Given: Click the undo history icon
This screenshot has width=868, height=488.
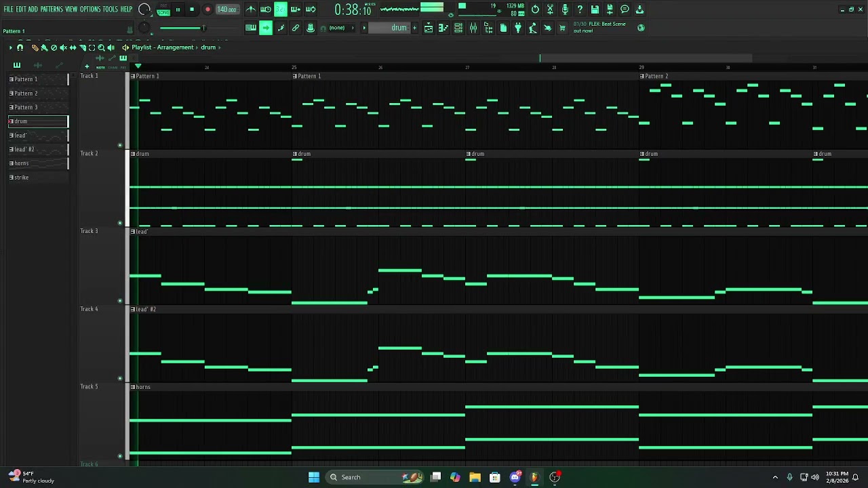Looking at the screenshot, I should click(x=535, y=9).
